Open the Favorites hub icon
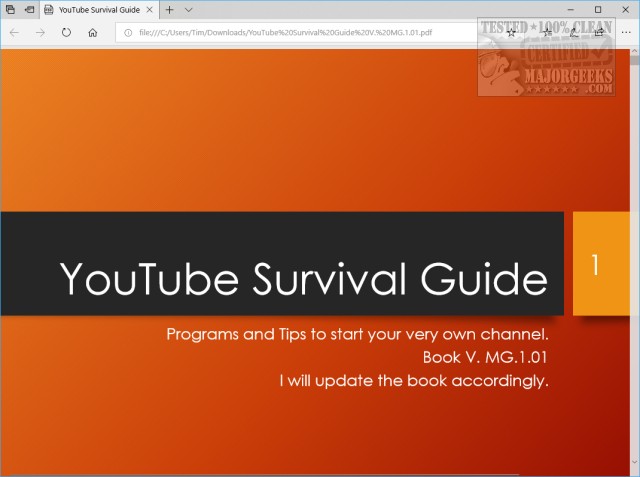 [548, 33]
